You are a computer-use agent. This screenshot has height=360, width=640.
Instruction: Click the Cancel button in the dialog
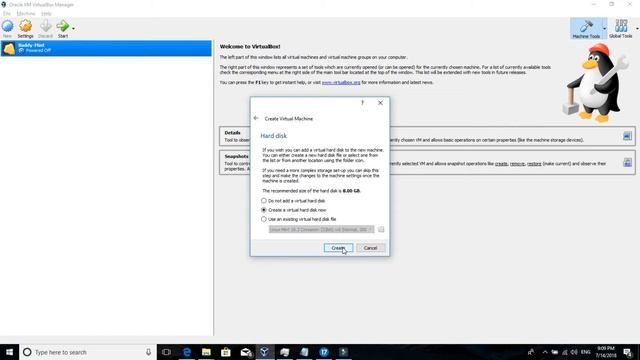point(370,248)
